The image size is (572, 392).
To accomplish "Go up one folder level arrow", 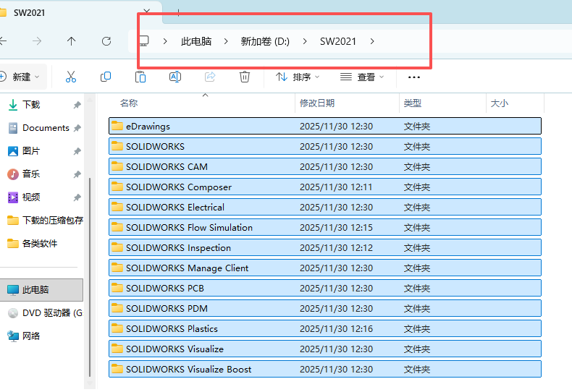I will (72, 41).
